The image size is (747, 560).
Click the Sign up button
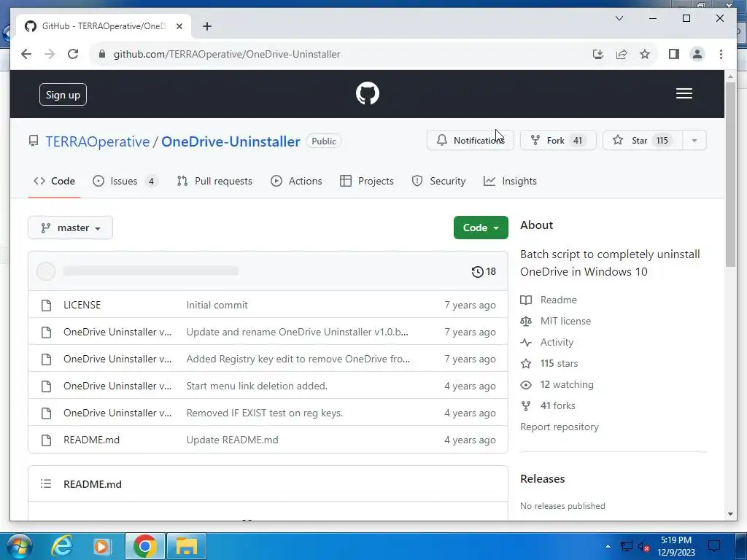coord(63,95)
